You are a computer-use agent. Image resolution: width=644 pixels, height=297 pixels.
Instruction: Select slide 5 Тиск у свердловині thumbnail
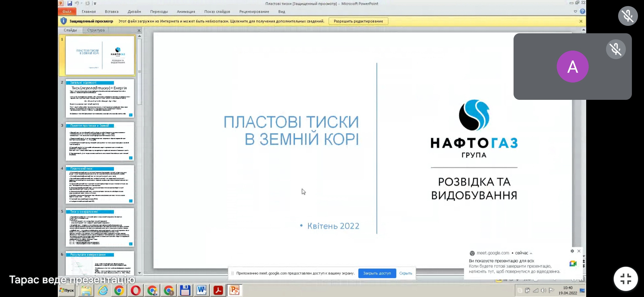point(100,227)
